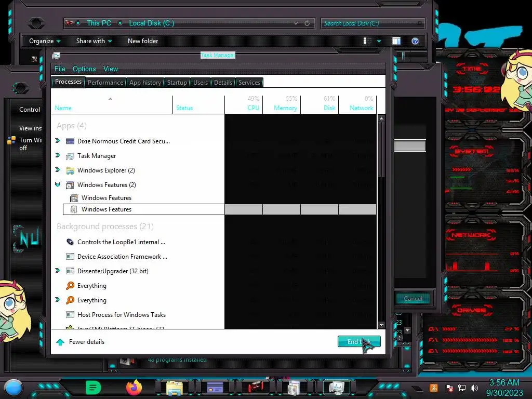Switch to the Users tab
The width and height of the screenshot is (532, 399).
pyautogui.click(x=201, y=83)
